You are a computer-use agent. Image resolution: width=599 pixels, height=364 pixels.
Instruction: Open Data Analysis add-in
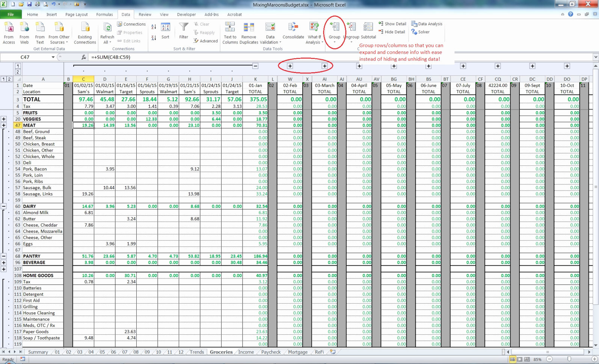[427, 24]
